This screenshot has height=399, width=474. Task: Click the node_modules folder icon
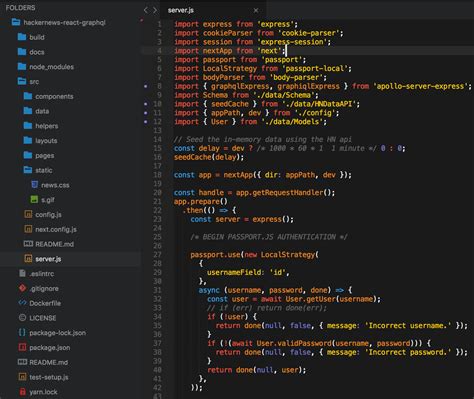click(22, 66)
